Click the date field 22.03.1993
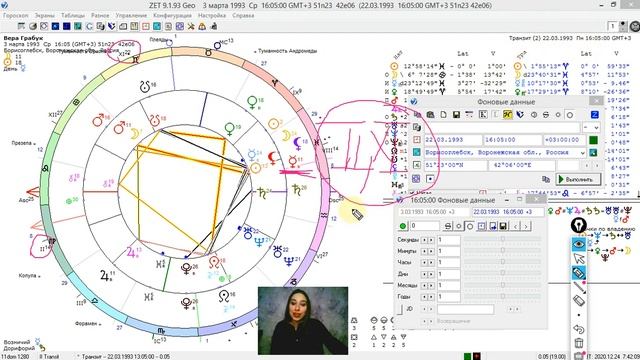 pos(453,140)
